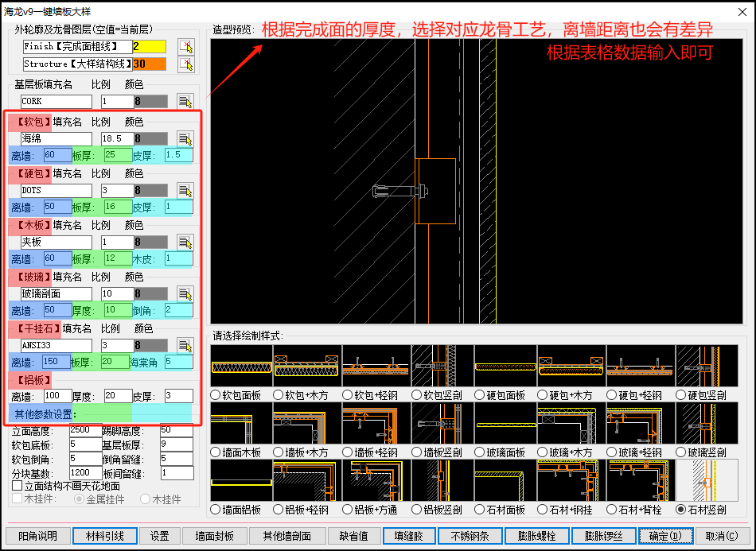
Task: Select the 铝板+方通 preview thumbnail
Action: (x=376, y=480)
